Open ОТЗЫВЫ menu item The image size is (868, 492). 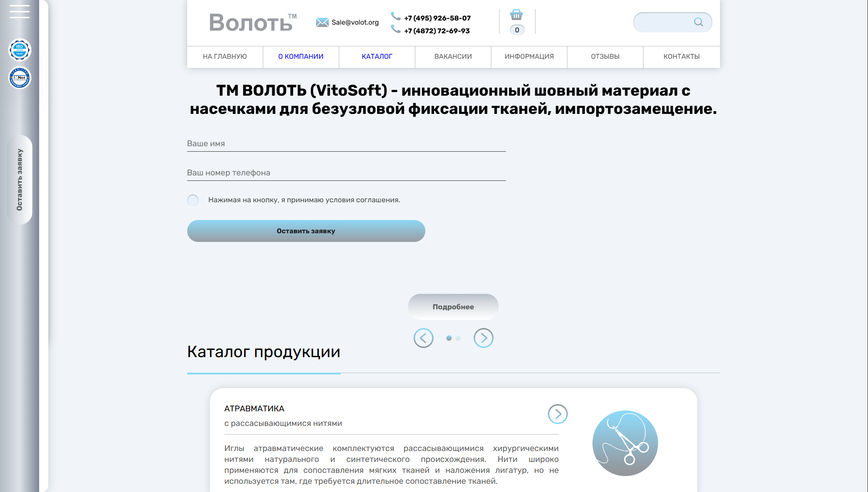(605, 56)
